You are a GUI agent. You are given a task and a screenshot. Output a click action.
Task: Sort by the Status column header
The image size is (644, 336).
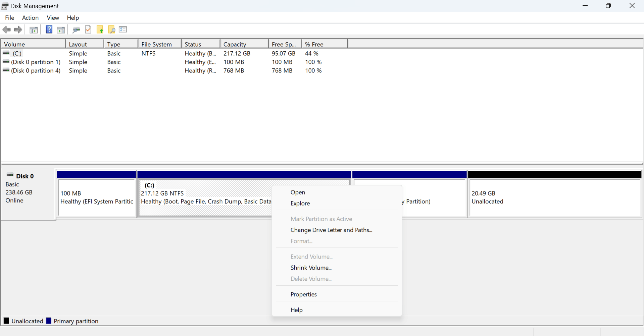pyautogui.click(x=201, y=44)
